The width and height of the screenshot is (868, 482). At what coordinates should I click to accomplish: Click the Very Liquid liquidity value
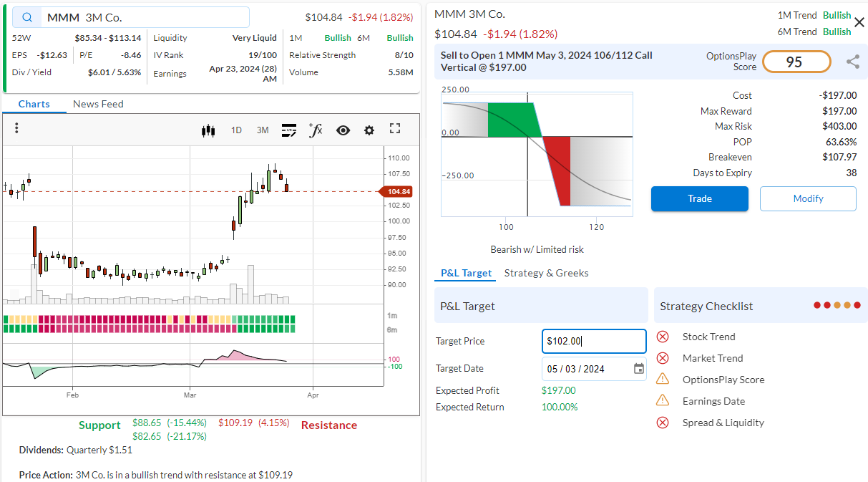[254, 38]
